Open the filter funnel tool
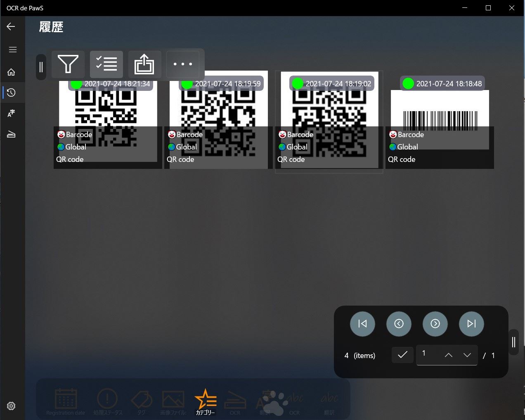The image size is (525, 420). click(68, 64)
